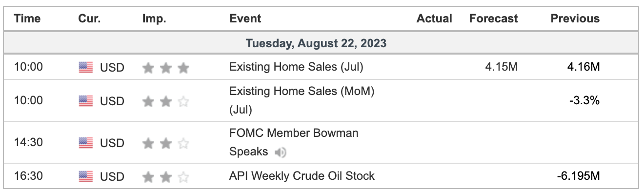Click the Imp. column header
The height and width of the screenshot is (190, 644).
point(154,19)
